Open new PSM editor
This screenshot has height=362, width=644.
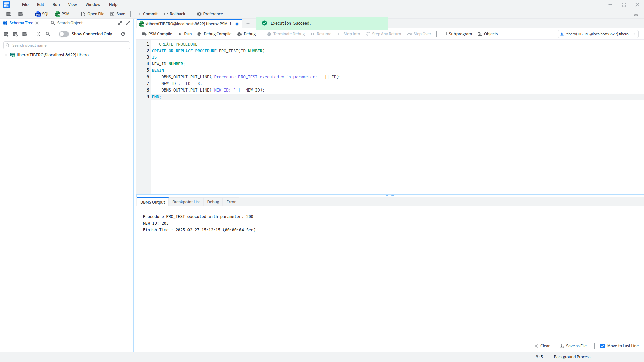tap(62, 14)
